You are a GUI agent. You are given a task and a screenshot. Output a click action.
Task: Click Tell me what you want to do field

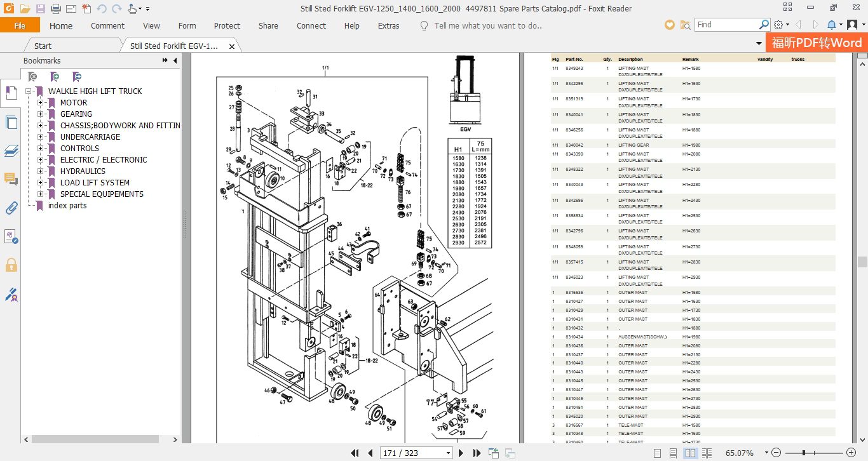(x=487, y=26)
